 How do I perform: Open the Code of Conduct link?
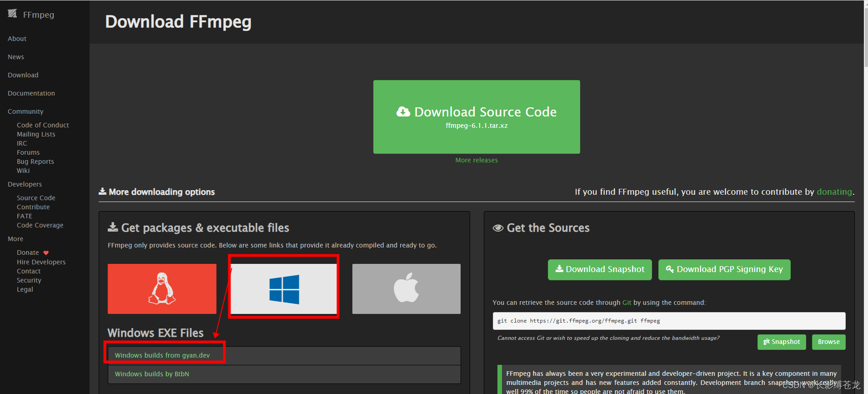coord(43,125)
